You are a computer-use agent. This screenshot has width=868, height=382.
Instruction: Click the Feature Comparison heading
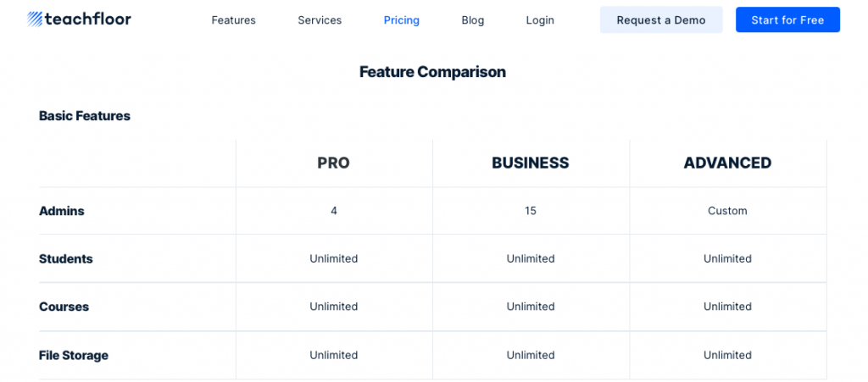pyautogui.click(x=432, y=72)
